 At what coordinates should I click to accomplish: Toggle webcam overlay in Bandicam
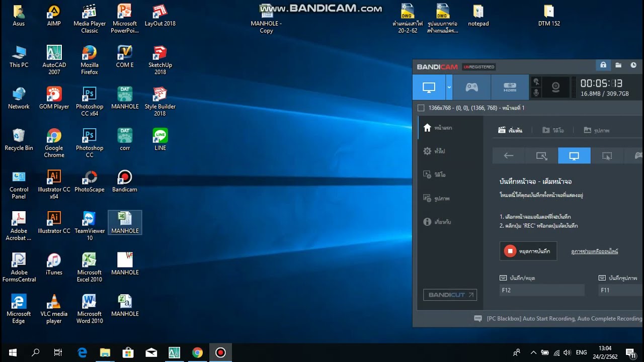[x=555, y=87]
